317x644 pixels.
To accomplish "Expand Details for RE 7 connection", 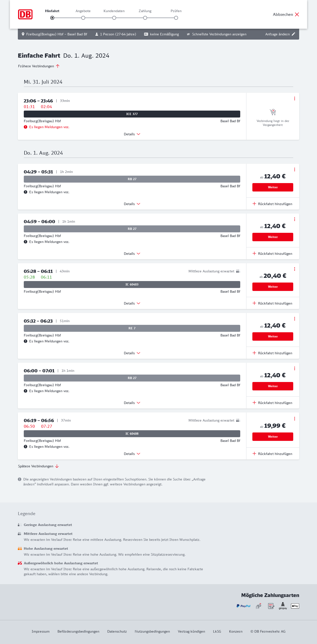I will (x=132, y=353).
